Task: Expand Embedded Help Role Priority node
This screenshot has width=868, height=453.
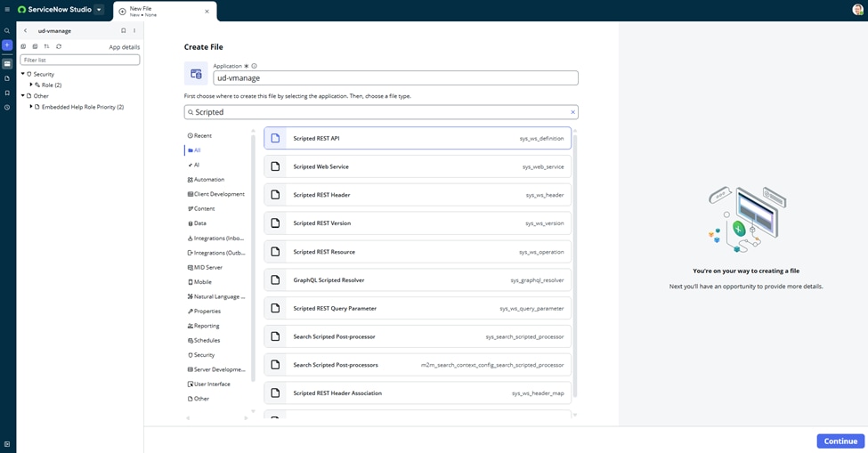Action: (x=31, y=107)
